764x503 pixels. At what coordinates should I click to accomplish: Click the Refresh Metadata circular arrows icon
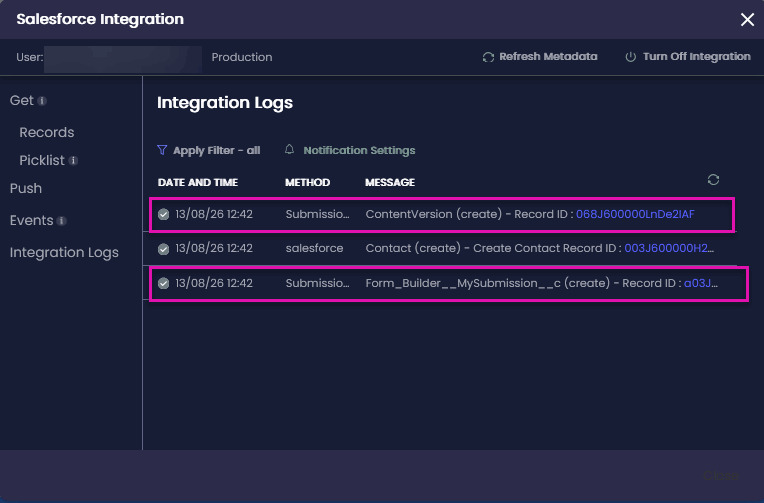488,57
